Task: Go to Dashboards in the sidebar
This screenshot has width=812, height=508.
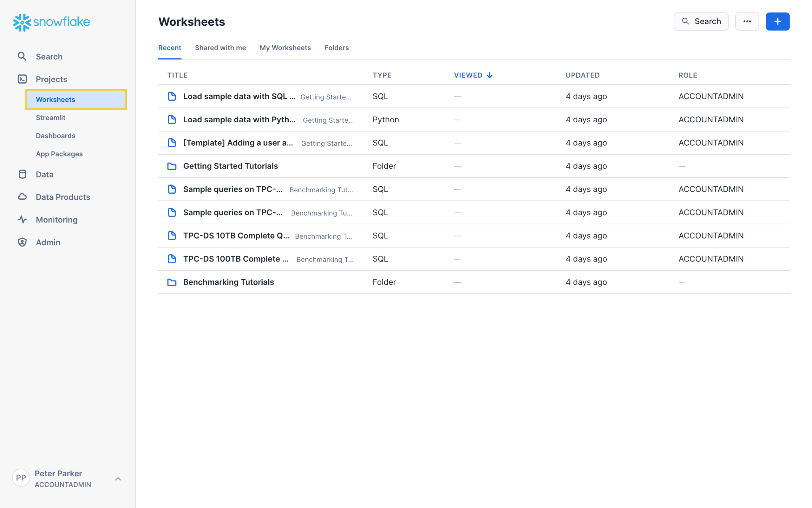Action: click(56, 136)
